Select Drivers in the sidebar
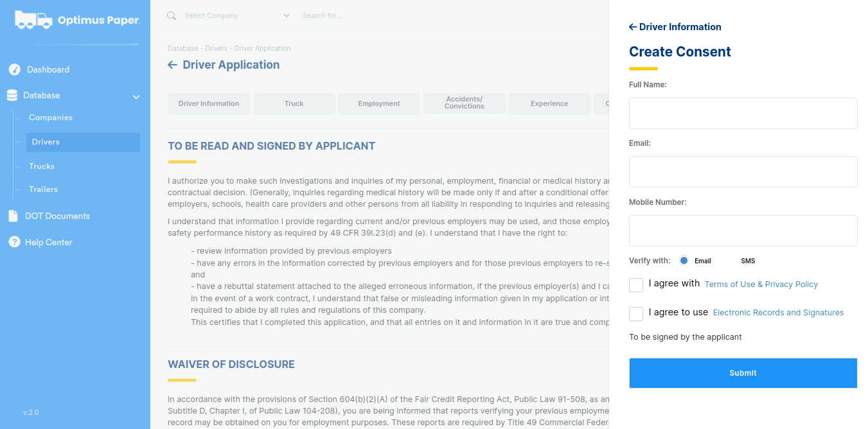 pyautogui.click(x=83, y=142)
